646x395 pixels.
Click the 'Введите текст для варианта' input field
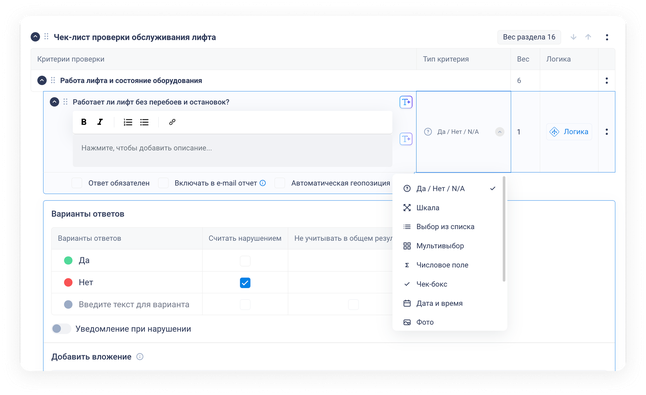[134, 304]
